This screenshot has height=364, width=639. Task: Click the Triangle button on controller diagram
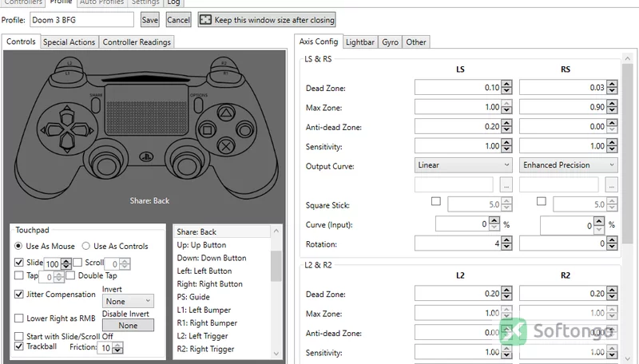point(226,113)
